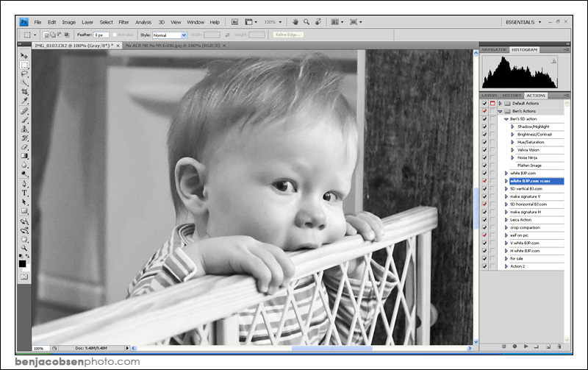
Task: Select the Clone Stamp tool
Action: click(x=24, y=129)
